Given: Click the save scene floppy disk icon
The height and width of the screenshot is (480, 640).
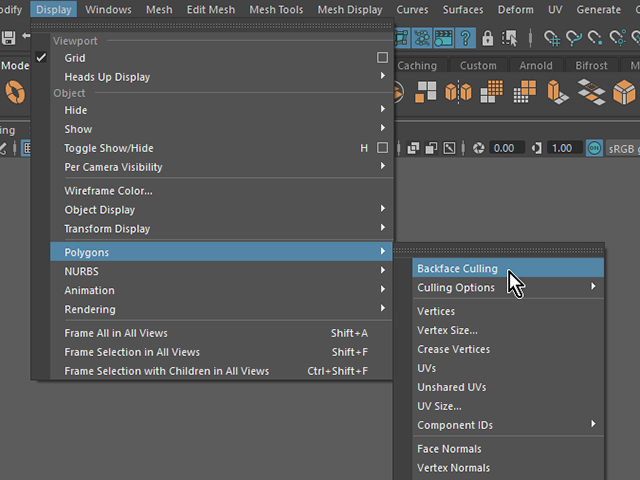Looking at the screenshot, I should 8,38.
